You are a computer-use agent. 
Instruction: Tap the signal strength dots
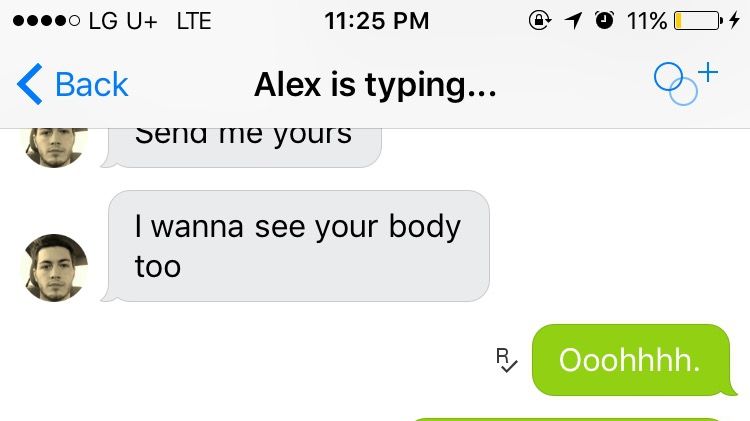pyautogui.click(x=46, y=21)
